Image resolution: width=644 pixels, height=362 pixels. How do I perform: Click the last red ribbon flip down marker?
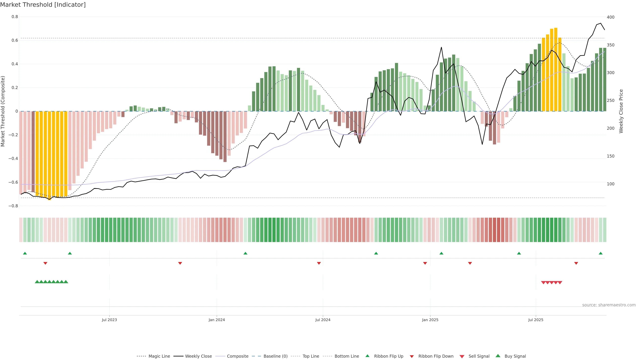pos(576,263)
